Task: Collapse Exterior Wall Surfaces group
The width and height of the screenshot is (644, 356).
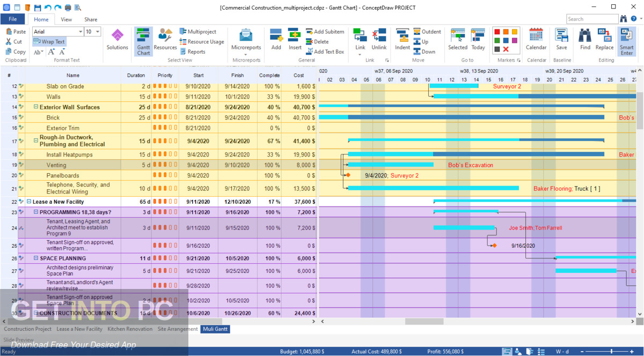Action: 36,107
